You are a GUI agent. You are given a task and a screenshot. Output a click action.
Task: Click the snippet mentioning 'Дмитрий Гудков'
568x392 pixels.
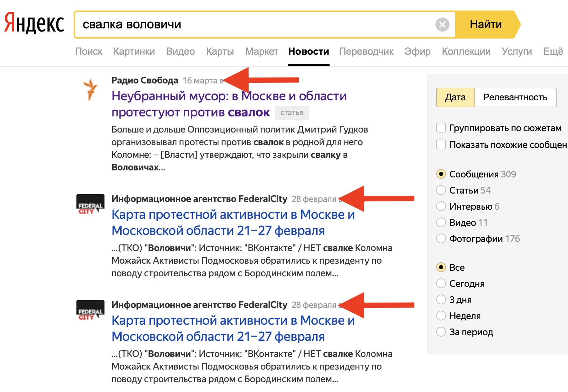coord(239,148)
